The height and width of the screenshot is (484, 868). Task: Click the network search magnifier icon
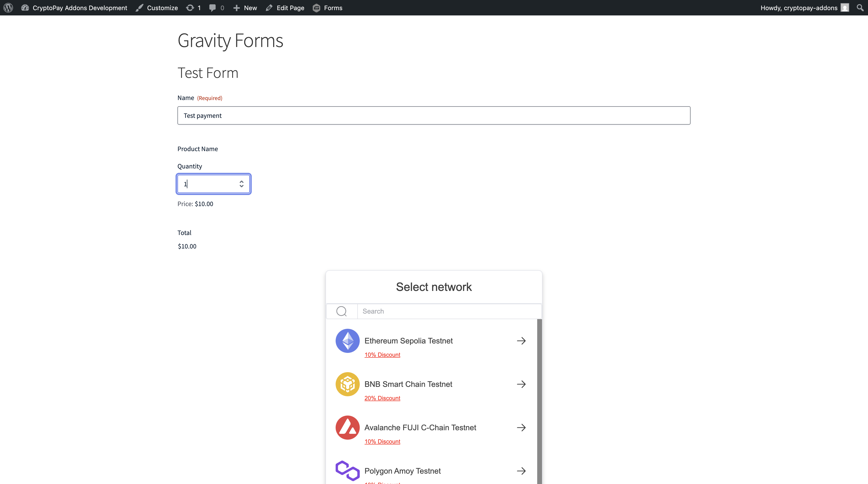[341, 311]
